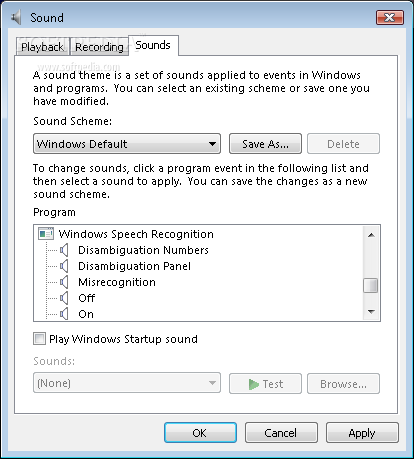Enable Play Windows Startup sound checkbox
Image resolution: width=414 pixels, height=459 pixels.
[39, 339]
